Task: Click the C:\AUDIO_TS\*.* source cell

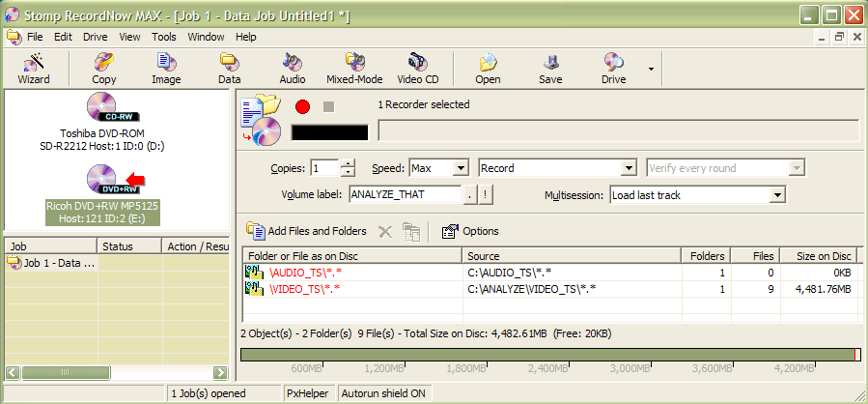Action: pyautogui.click(x=572, y=273)
